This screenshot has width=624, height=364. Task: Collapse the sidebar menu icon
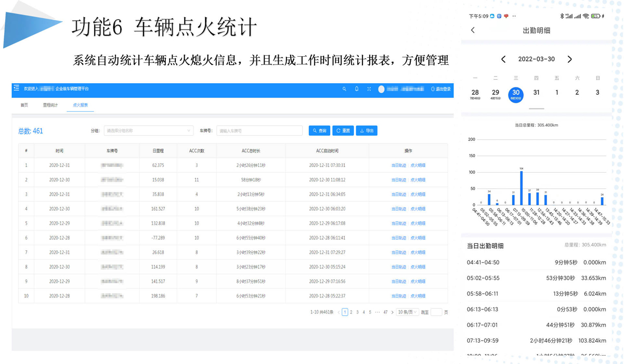[x=17, y=88]
